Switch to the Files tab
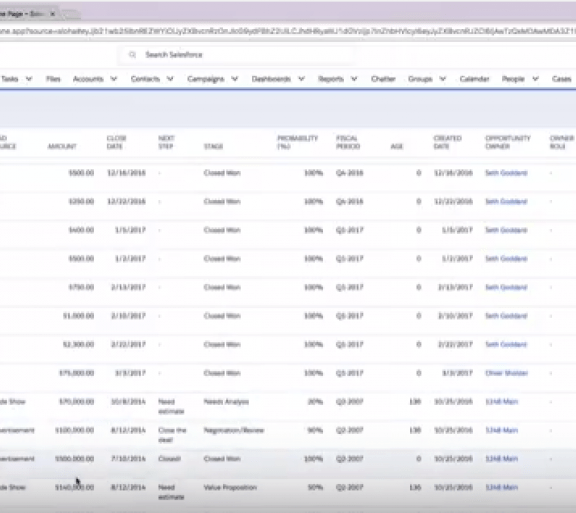 pyautogui.click(x=53, y=79)
